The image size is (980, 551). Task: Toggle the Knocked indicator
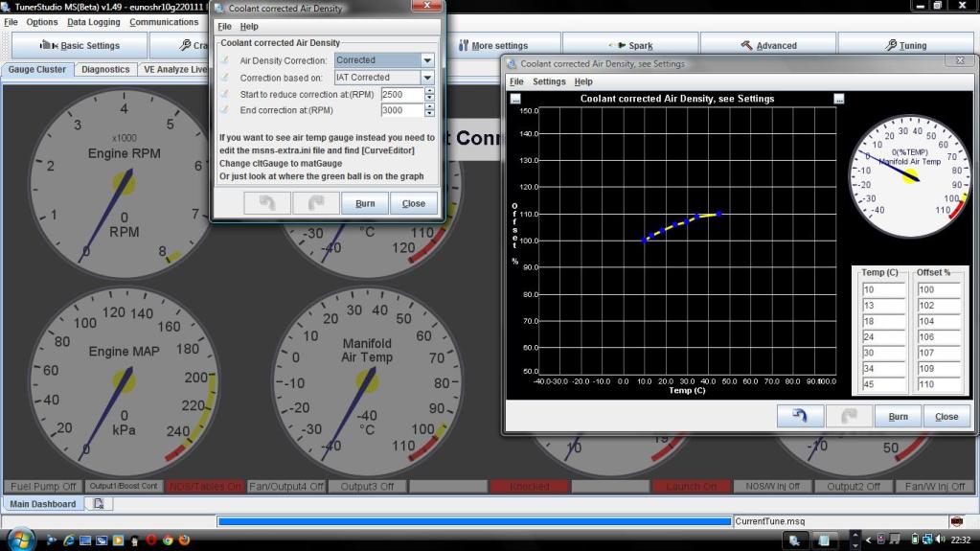529,487
